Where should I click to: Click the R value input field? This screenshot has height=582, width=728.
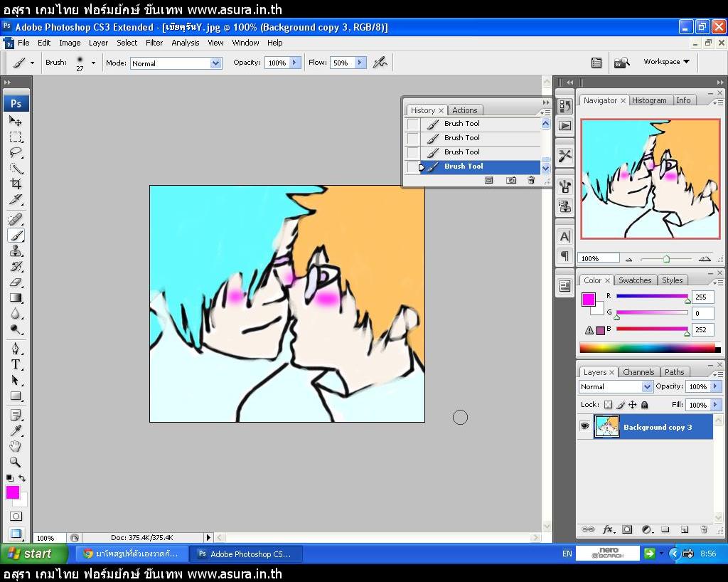coord(702,297)
